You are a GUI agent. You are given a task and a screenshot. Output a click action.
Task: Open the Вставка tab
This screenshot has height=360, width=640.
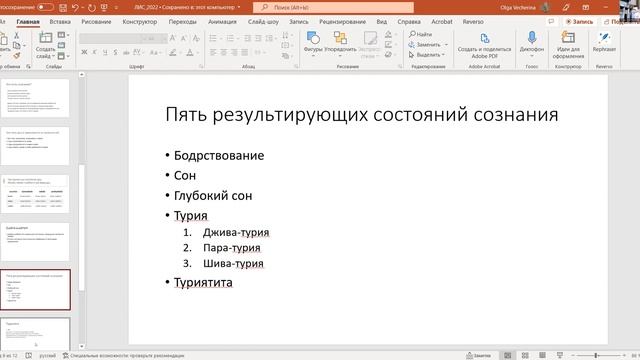(x=60, y=22)
